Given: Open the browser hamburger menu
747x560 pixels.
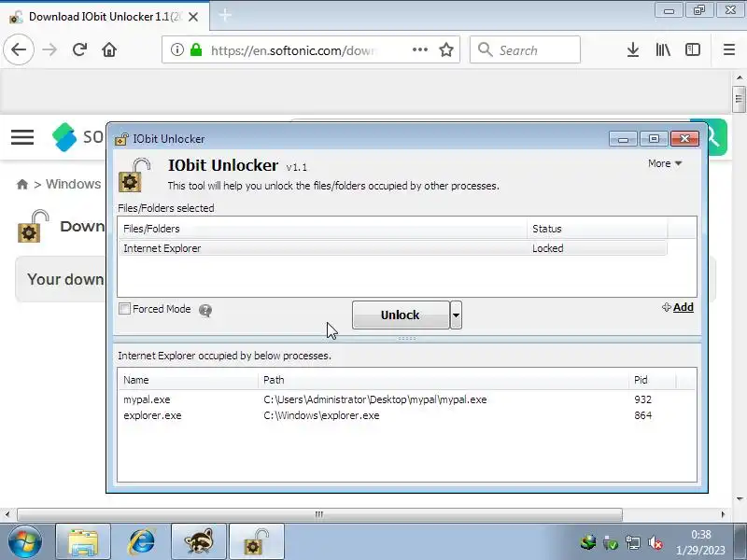Looking at the screenshot, I should point(729,49).
